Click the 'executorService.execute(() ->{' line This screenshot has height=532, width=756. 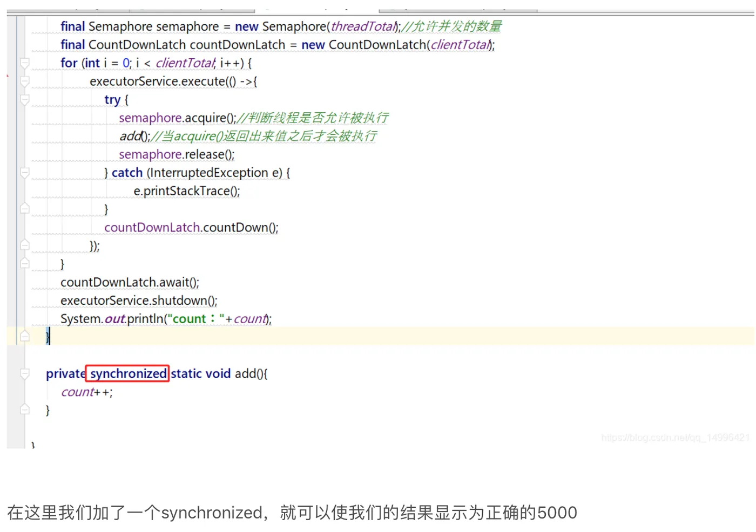tap(173, 81)
